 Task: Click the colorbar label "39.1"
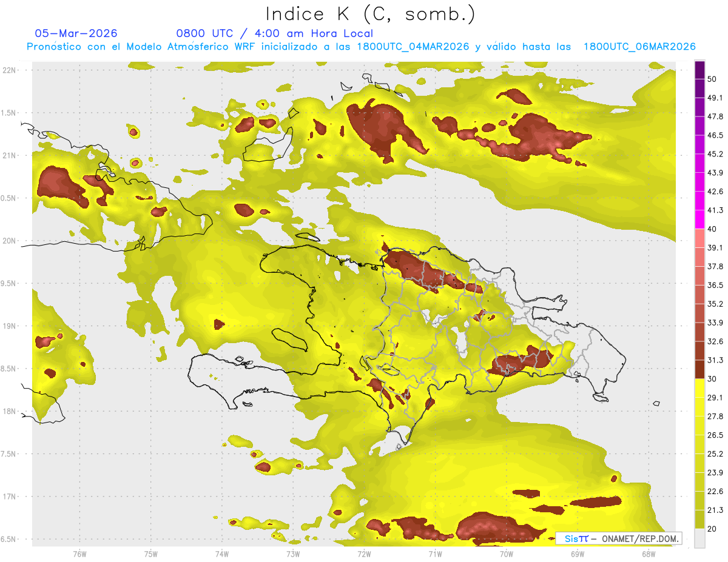[715, 247]
